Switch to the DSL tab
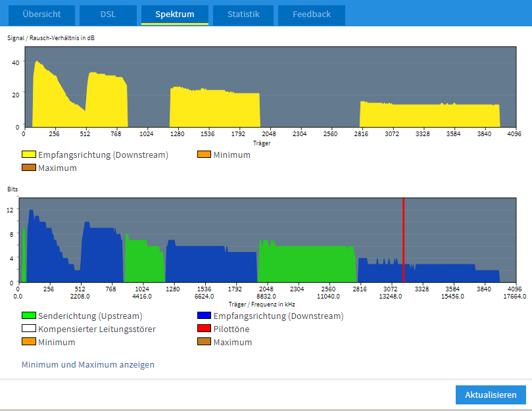The height and width of the screenshot is (411, 532). point(108,14)
